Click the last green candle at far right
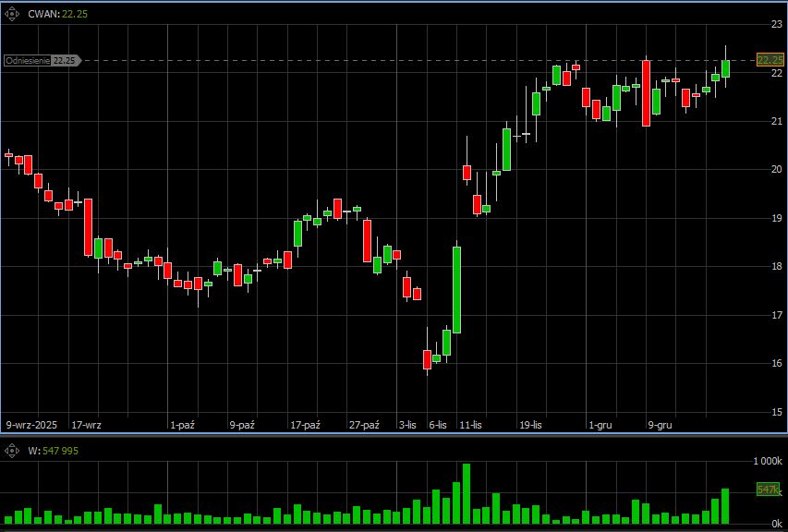 (725, 68)
